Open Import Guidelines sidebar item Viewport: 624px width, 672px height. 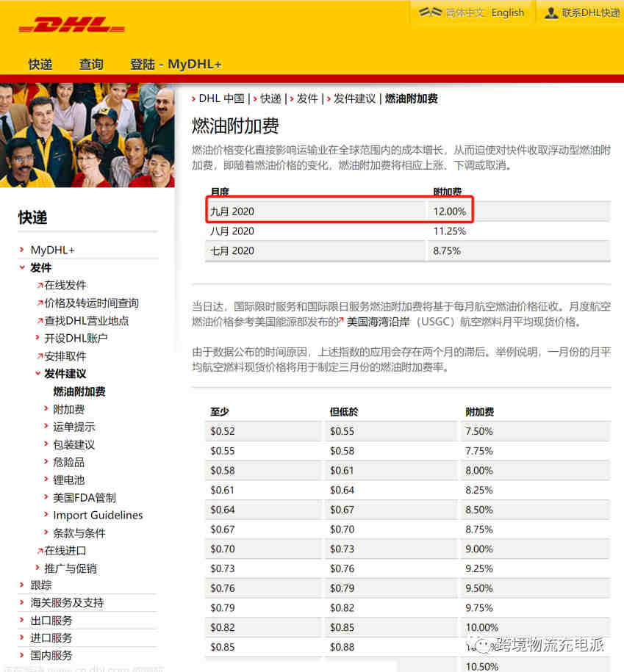(x=98, y=515)
